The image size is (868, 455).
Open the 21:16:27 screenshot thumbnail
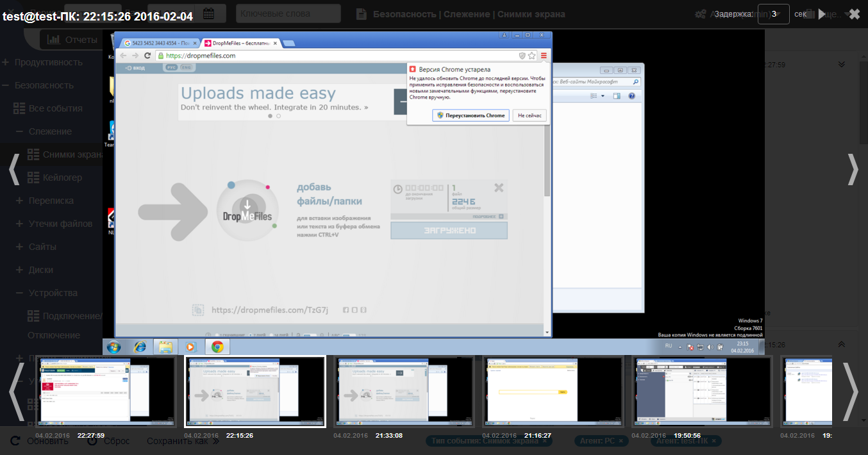553,392
